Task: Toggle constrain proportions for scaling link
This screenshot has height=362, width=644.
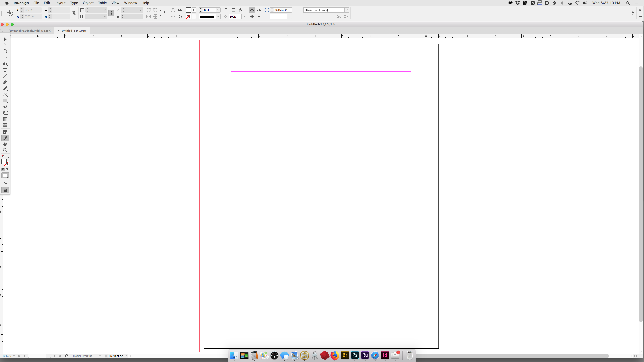Action: (111, 13)
